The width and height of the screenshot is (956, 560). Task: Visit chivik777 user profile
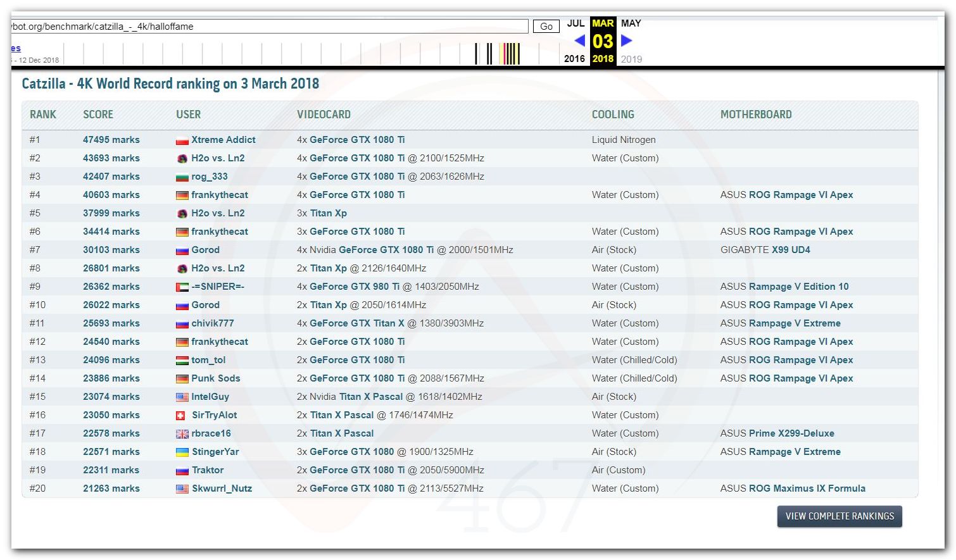click(213, 323)
